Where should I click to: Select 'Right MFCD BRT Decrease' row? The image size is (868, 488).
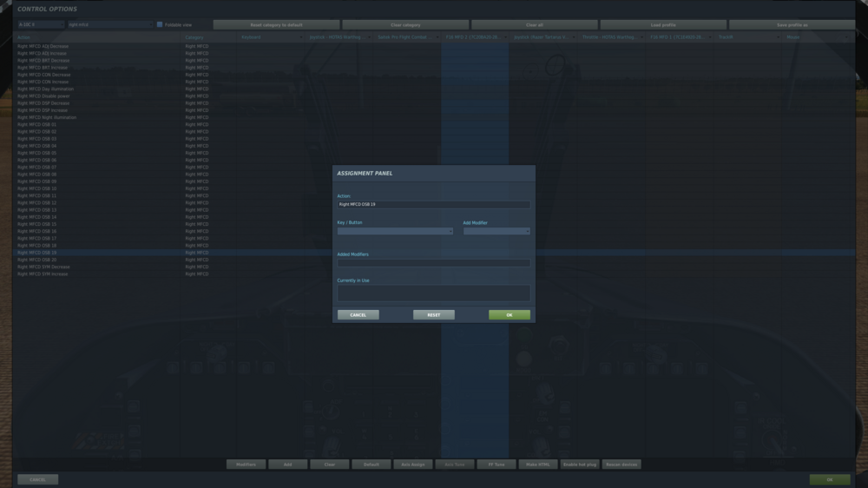434,61
